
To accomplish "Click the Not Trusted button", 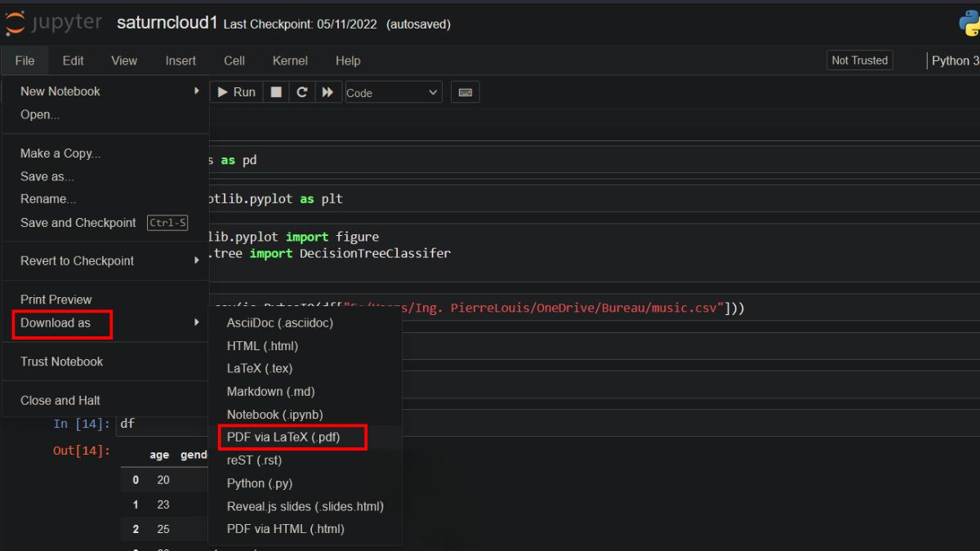I will click(859, 60).
